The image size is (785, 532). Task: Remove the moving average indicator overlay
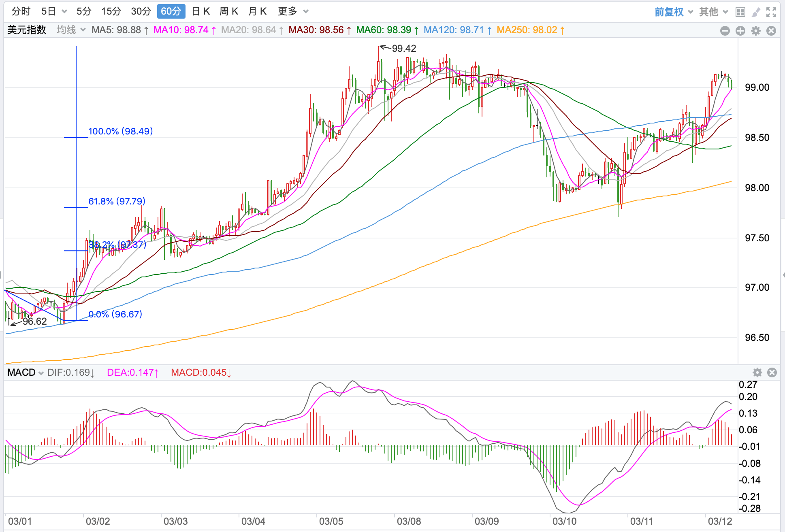pos(771,31)
